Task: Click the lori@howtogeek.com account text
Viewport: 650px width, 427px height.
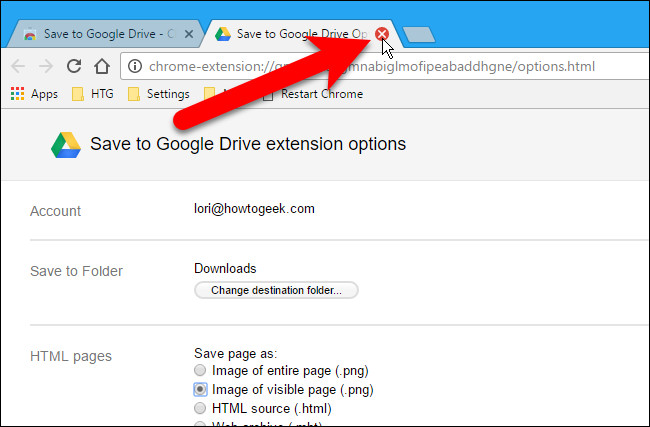Action: pos(254,209)
